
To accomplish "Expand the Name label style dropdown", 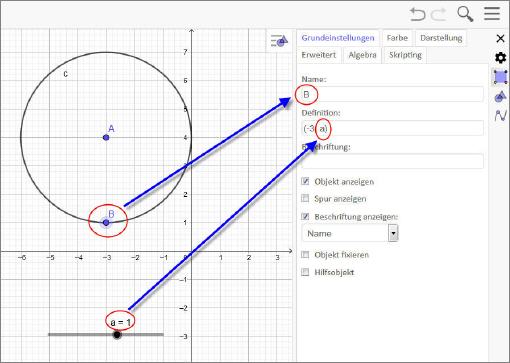I will 350,233.
